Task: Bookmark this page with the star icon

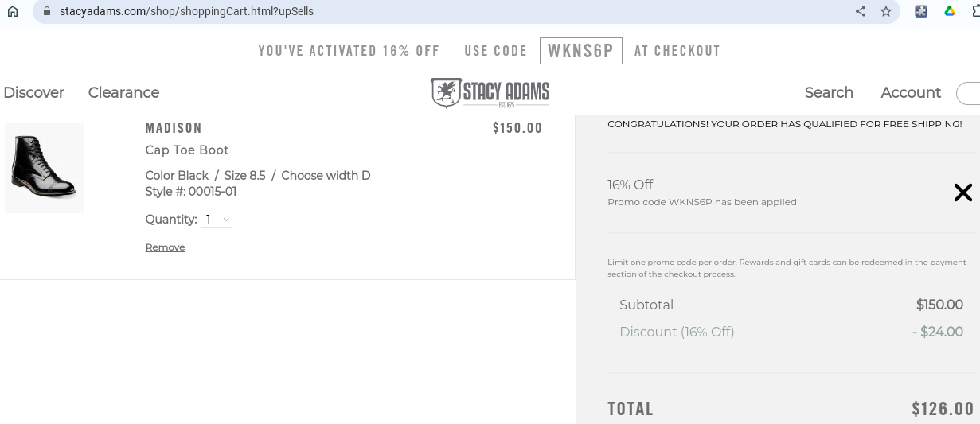Action: click(x=886, y=11)
